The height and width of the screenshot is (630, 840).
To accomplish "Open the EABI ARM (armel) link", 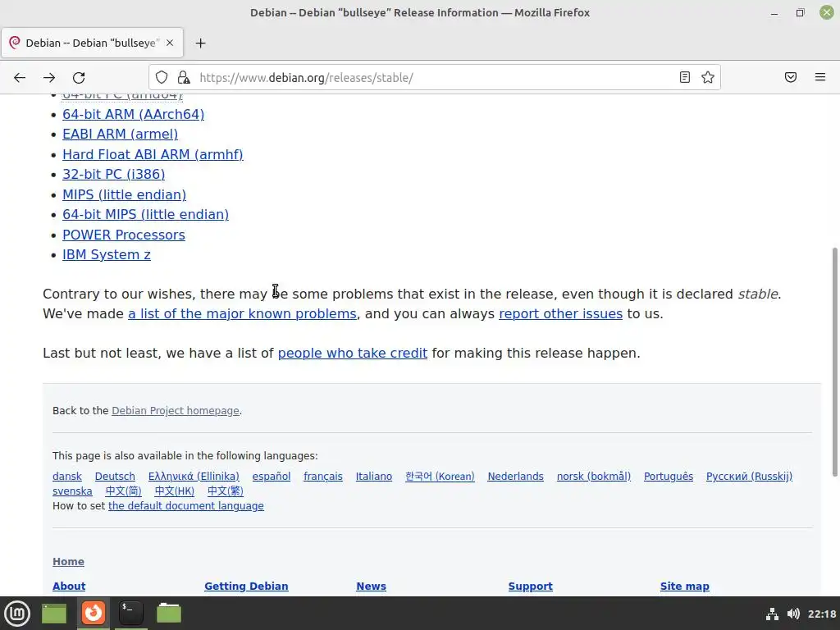I will pyautogui.click(x=120, y=134).
